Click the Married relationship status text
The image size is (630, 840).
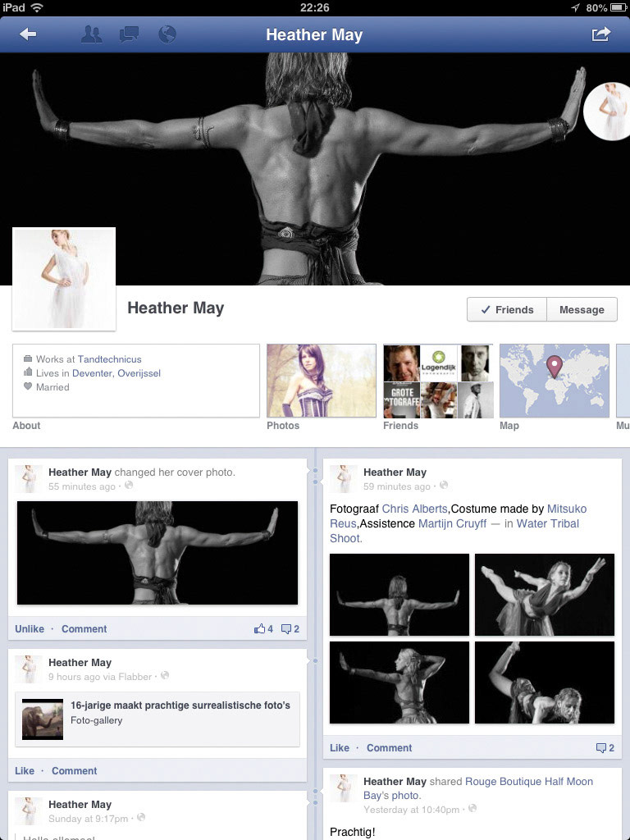tap(52, 387)
